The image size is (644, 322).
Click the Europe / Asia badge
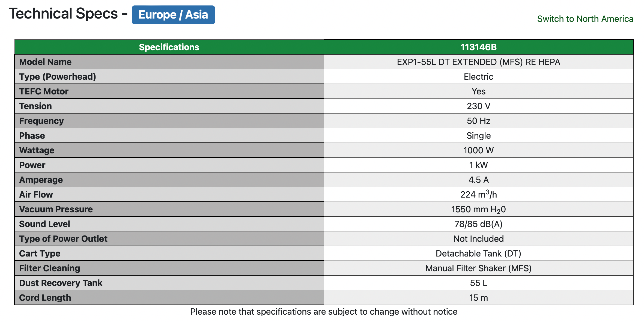pyautogui.click(x=173, y=15)
